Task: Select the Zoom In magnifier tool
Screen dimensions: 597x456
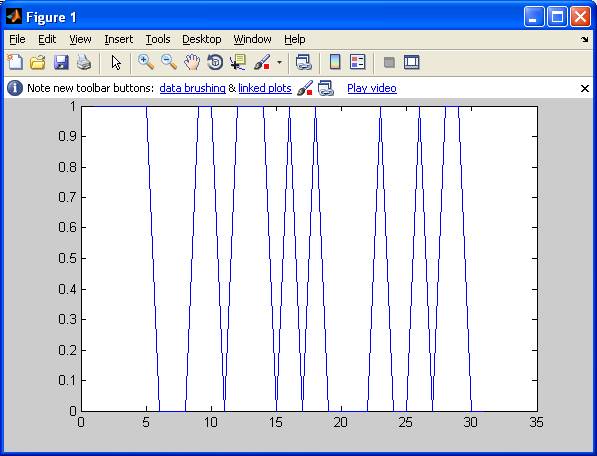Action: [x=146, y=62]
